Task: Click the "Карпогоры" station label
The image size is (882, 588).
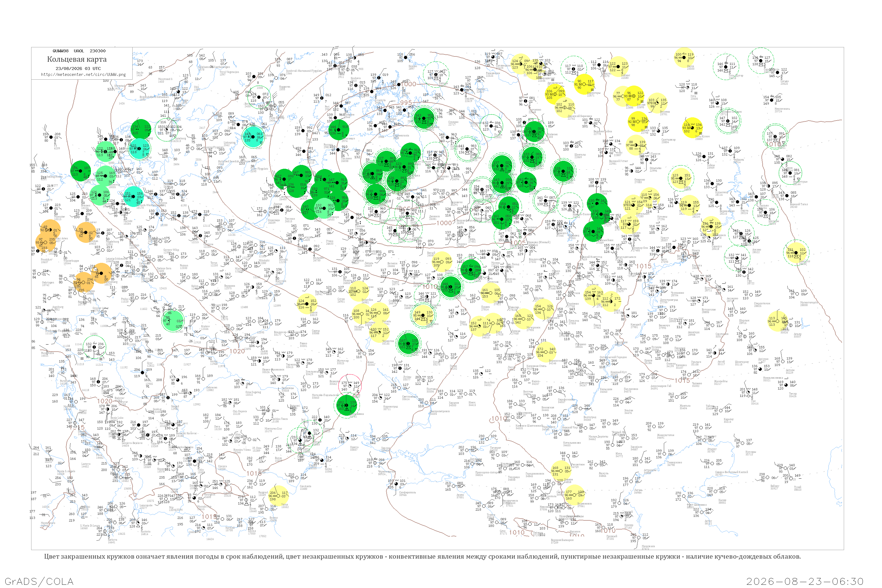Action: [594, 93]
